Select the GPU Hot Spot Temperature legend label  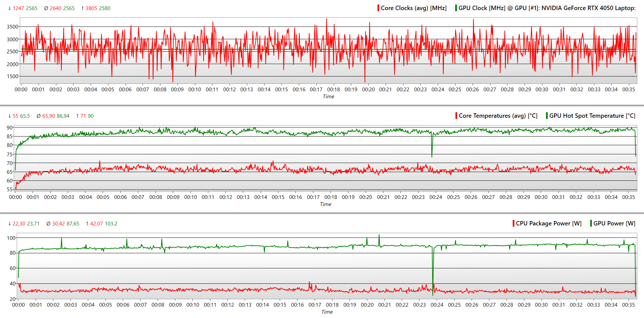[592, 116]
